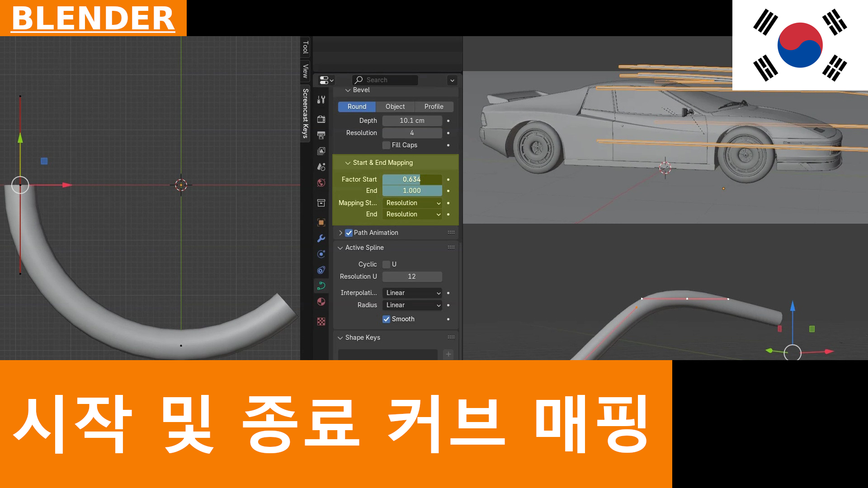868x488 pixels.
Task: Collapse the Active Spline panel
Action: 340,248
